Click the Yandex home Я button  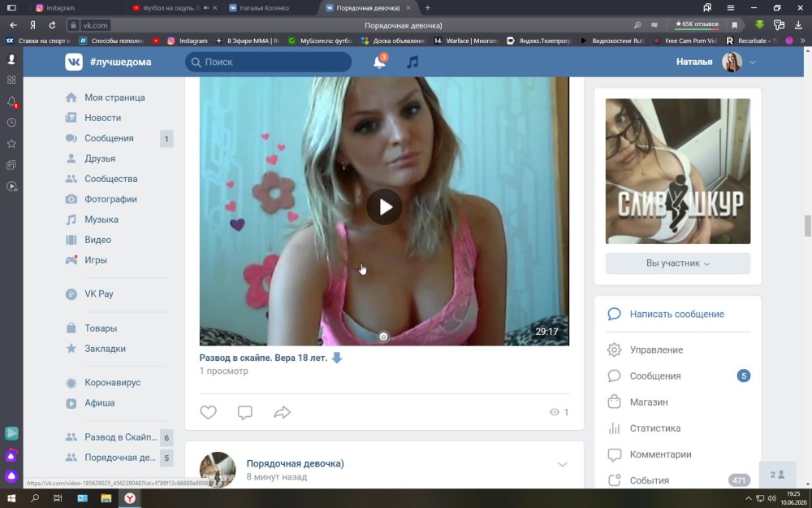tap(32, 25)
